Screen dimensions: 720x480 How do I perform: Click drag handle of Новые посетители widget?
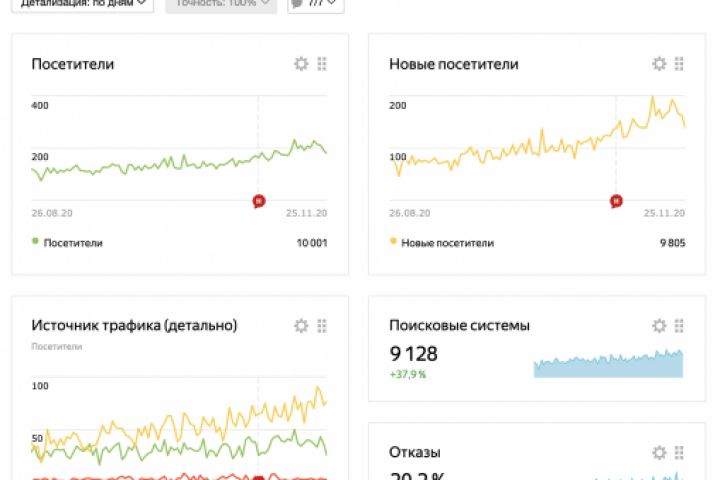point(679,63)
